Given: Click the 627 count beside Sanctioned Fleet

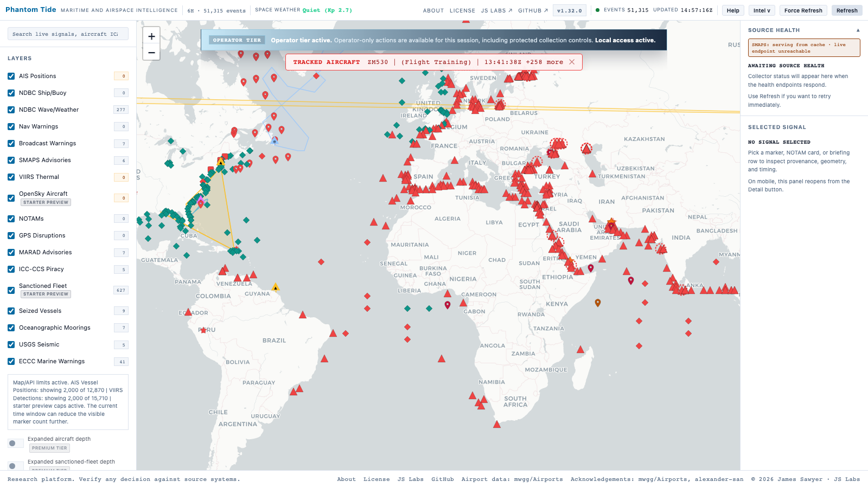Looking at the screenshot, I should pyautogui.click(x=121, y=290).
